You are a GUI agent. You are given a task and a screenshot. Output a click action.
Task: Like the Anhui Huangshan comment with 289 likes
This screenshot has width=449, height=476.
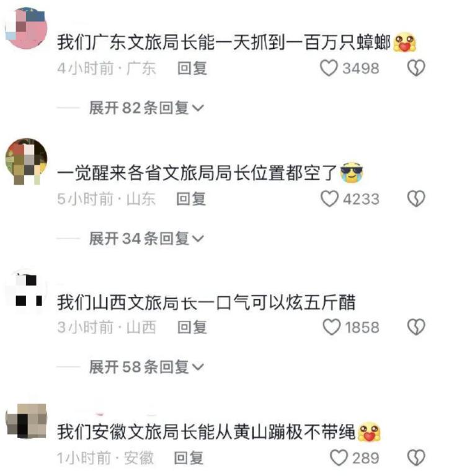[x=339, y=457]
